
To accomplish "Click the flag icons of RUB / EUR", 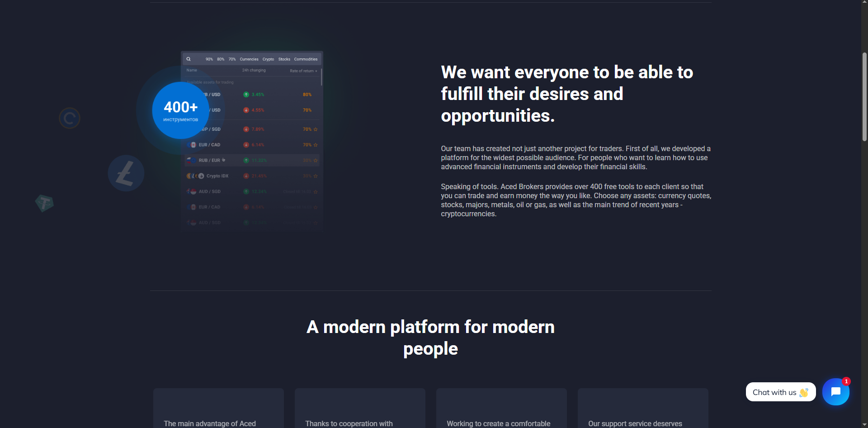I will (191, 161).
